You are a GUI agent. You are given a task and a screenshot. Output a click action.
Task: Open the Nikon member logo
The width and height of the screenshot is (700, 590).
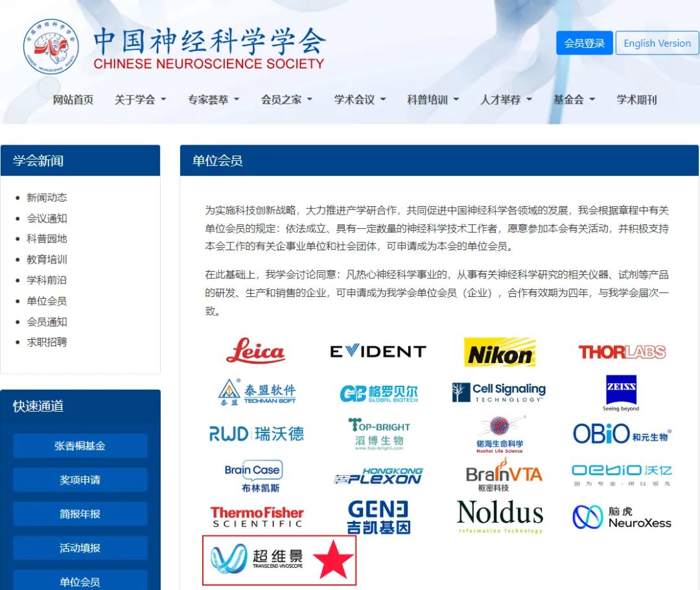[500, 352]
